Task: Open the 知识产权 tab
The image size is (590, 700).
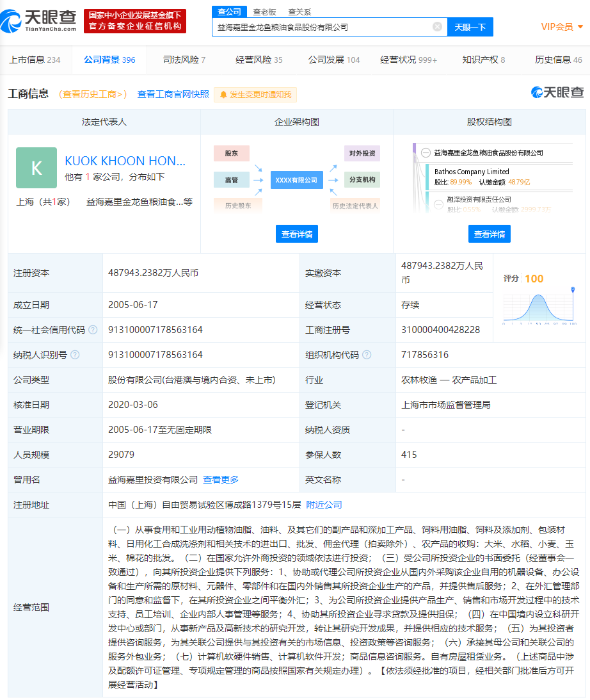Action: pyautogui.click(x=483, y=60)
